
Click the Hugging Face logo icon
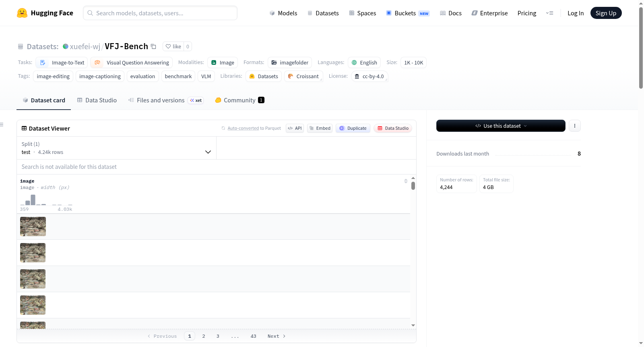click(x=22, y=13)
